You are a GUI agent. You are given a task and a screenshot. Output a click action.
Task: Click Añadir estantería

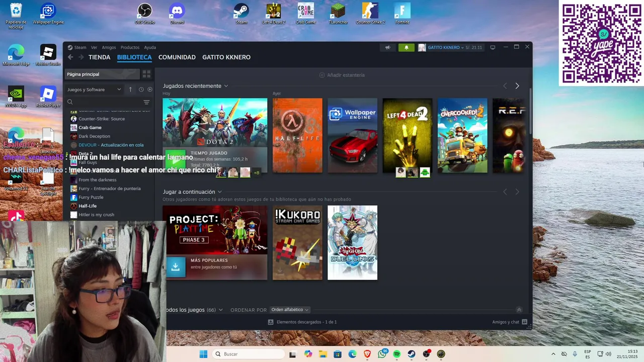pos(342,75)
